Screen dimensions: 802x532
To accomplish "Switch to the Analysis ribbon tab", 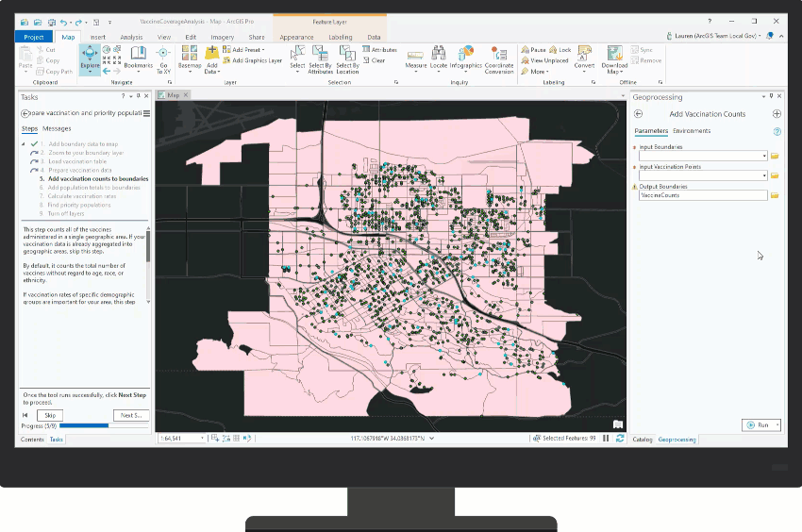I will pos(131,37).
